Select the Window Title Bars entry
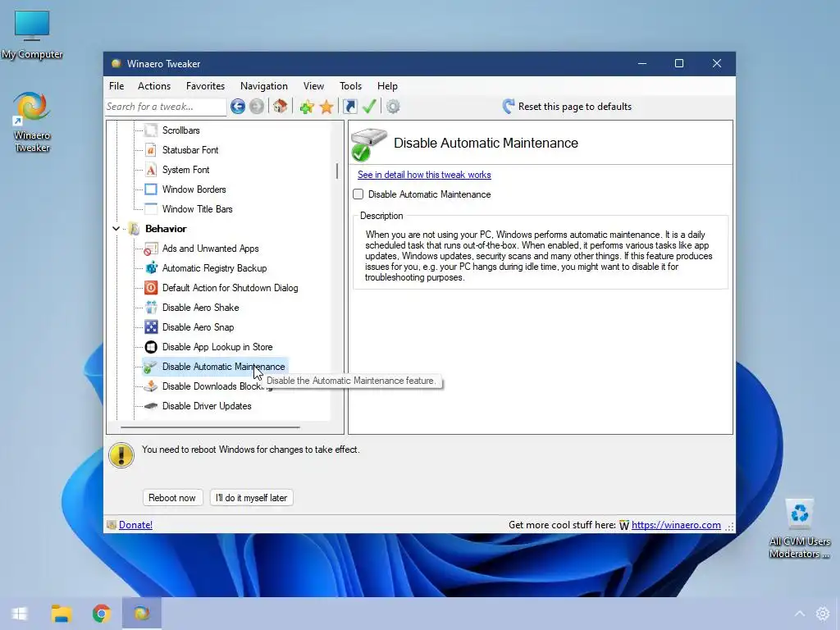This screenshot has width=840, height=630. [x=197, y=209]
